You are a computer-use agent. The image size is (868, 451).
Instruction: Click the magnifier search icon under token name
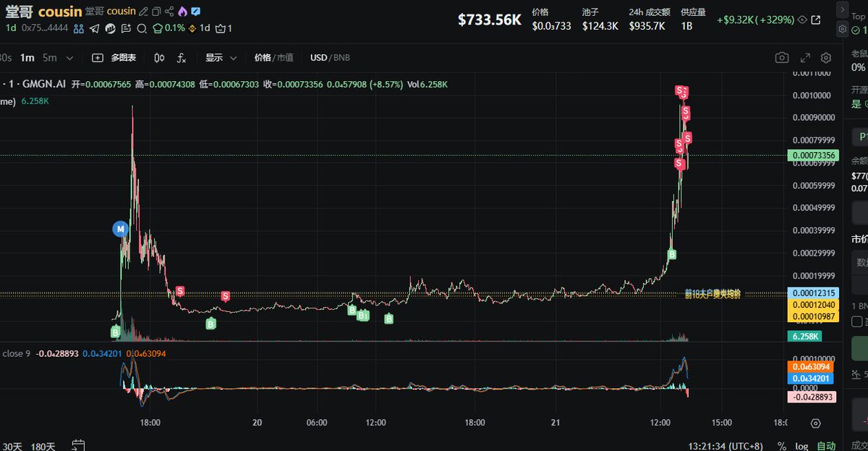click(141, 28)
